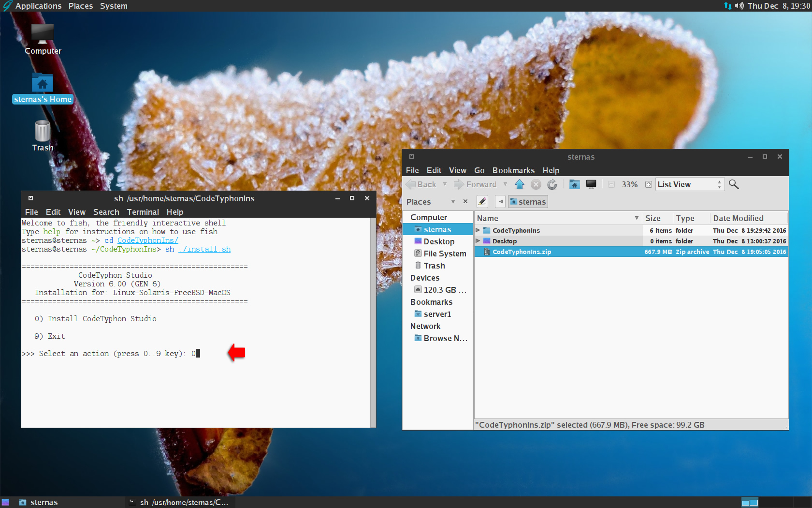The width and height of the screenshot is (812, 508).
Task: Open Help menu in terminal window
Action: pos(175,212)
